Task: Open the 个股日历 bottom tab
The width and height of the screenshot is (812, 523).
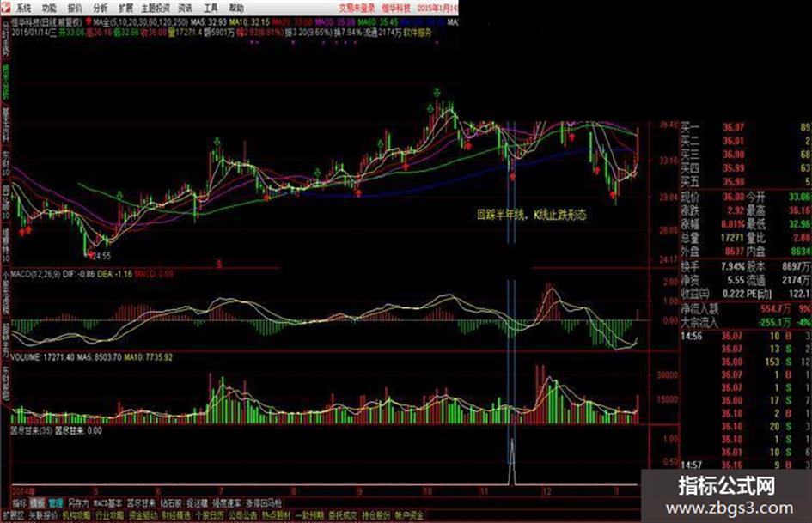Action: (x=209, y=515)
